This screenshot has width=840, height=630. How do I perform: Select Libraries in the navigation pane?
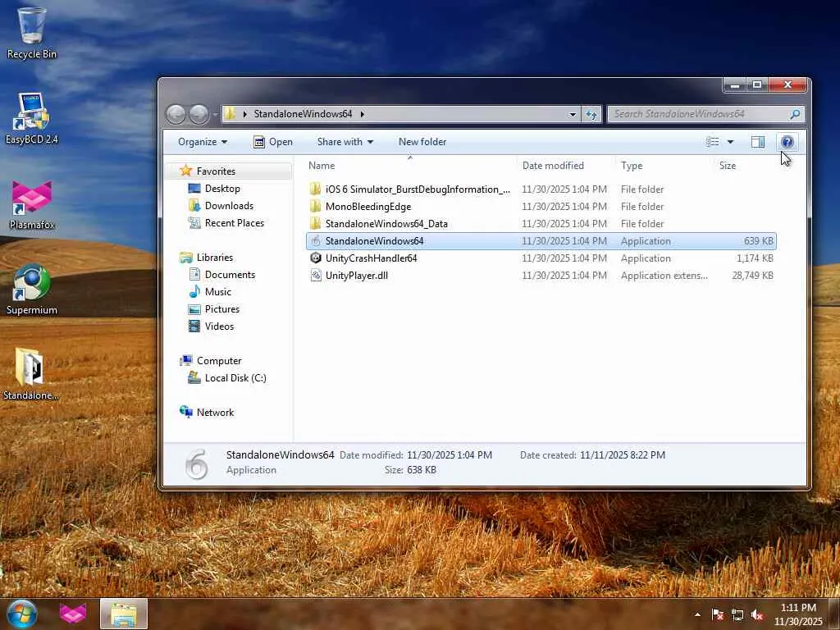[214, 257]
